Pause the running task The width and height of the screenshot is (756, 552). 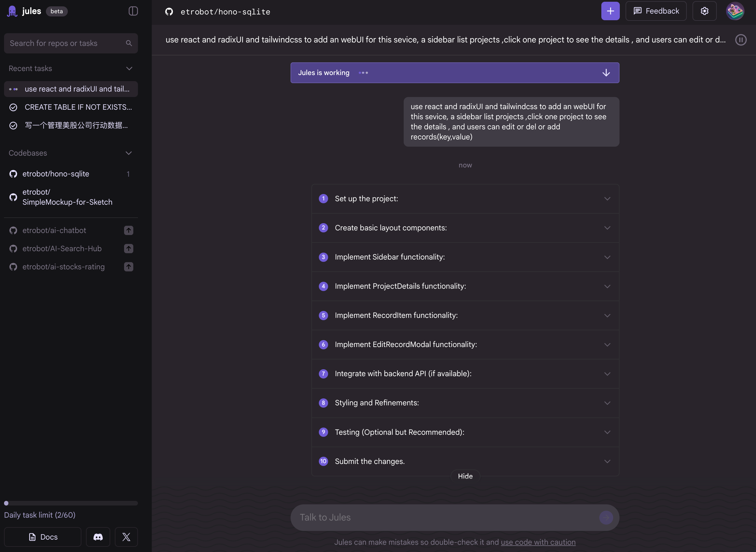[x=741, y=40]
